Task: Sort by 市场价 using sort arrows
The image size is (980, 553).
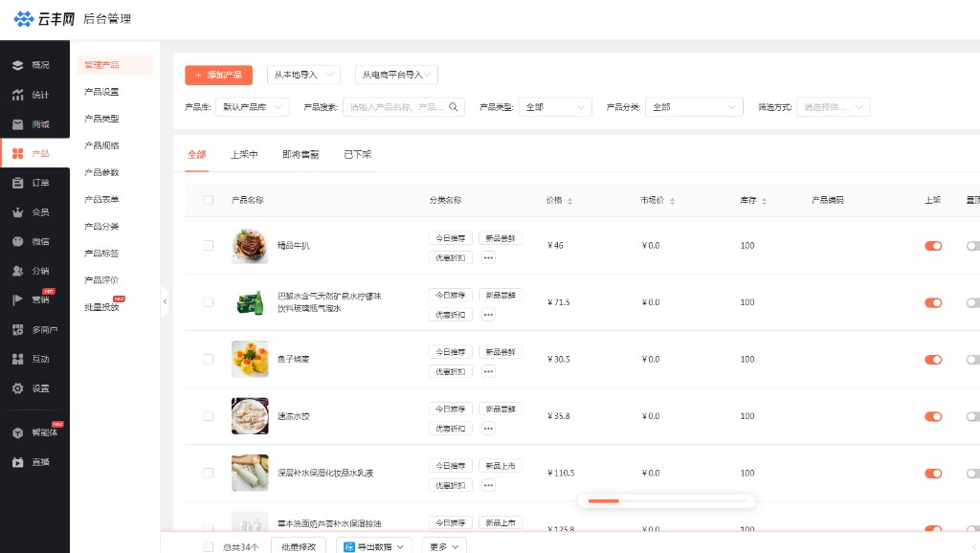Action: (x=673, y=201)
